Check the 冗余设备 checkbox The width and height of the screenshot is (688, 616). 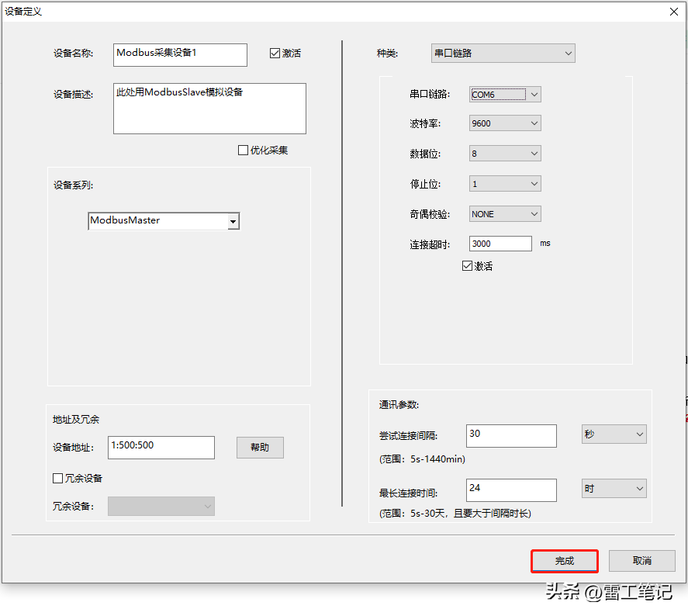tap(58, 478)
